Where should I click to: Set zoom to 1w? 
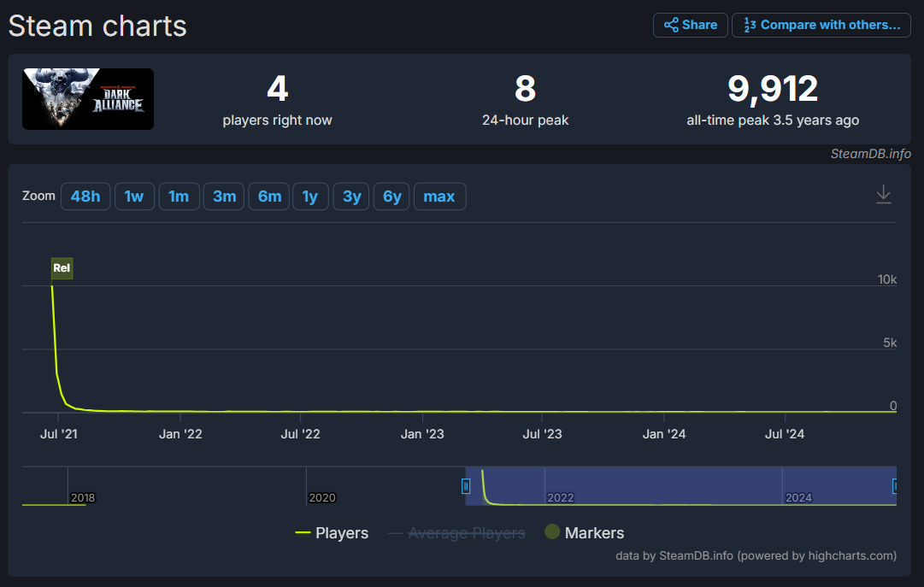click(x=134, y=197)
